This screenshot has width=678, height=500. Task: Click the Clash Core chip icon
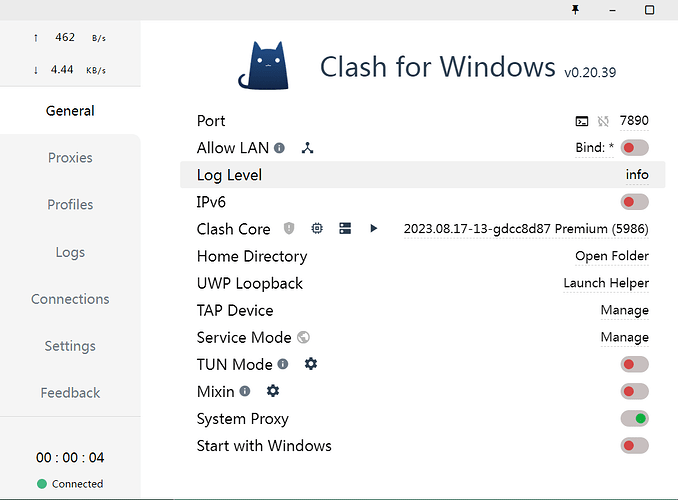[317, 228]
